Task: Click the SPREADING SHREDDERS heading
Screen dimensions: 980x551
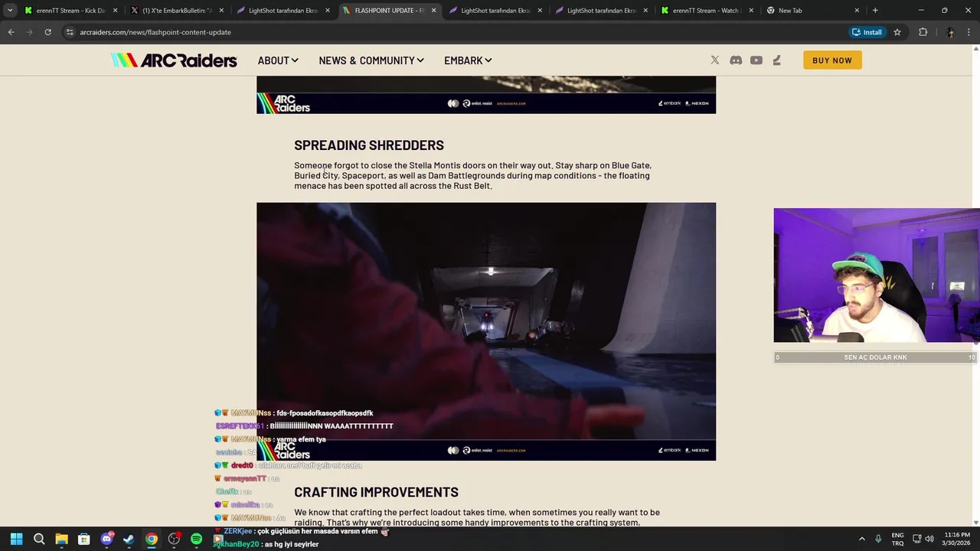Action: click(369, 145)
